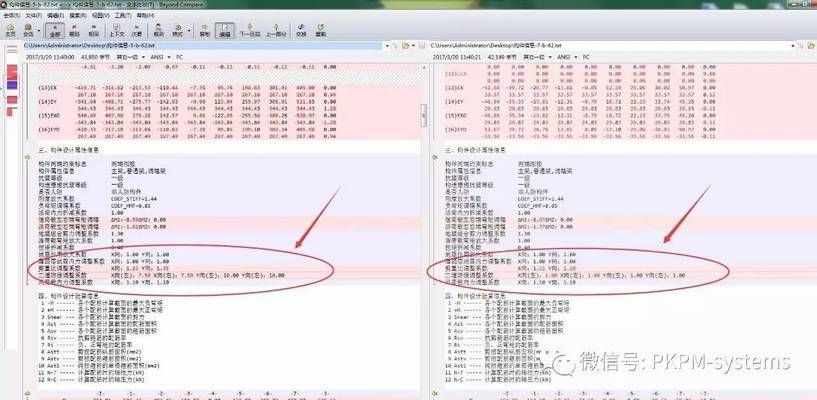Click the Copy (复制) toolbar icon
Image resolution: width=817 pixels, height=400 pixels.
click(x=205, y=30)
